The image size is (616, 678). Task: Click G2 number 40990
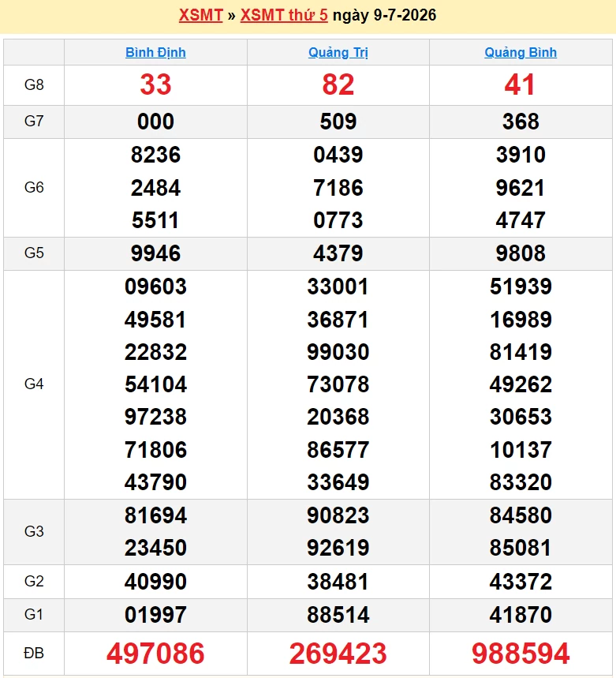[x=155, y=582]
